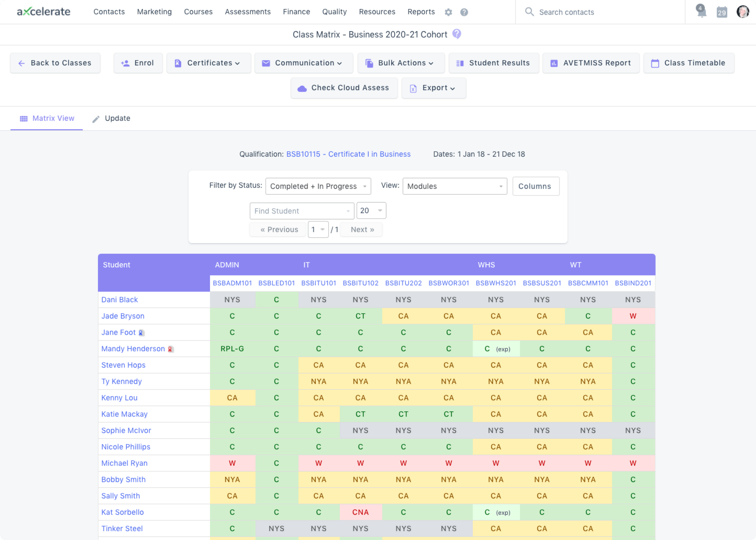Open the View Modules dropdown

tap(454, 186)
